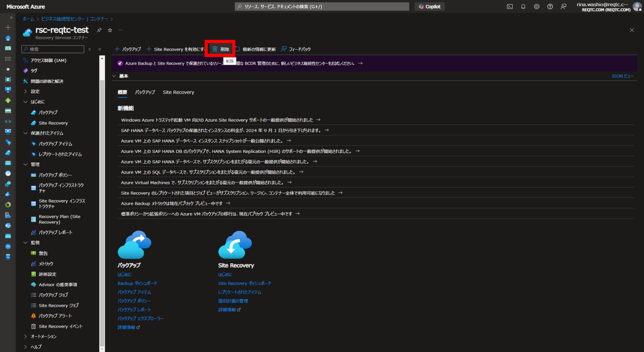Open Azure Cloud Shell icon
Viewport: 644px width, 352px height.
[509, 7]
